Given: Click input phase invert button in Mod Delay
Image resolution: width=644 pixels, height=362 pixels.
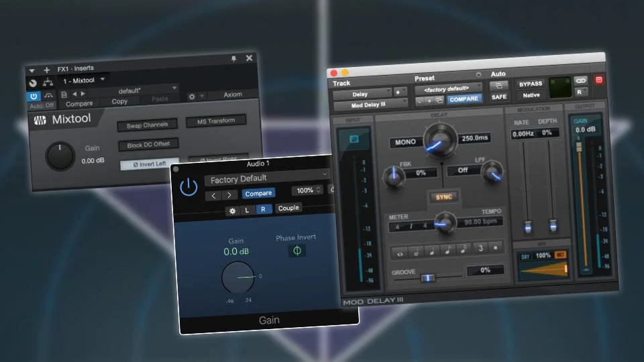Looking at the screenshot, I should [x=354, y=139].
